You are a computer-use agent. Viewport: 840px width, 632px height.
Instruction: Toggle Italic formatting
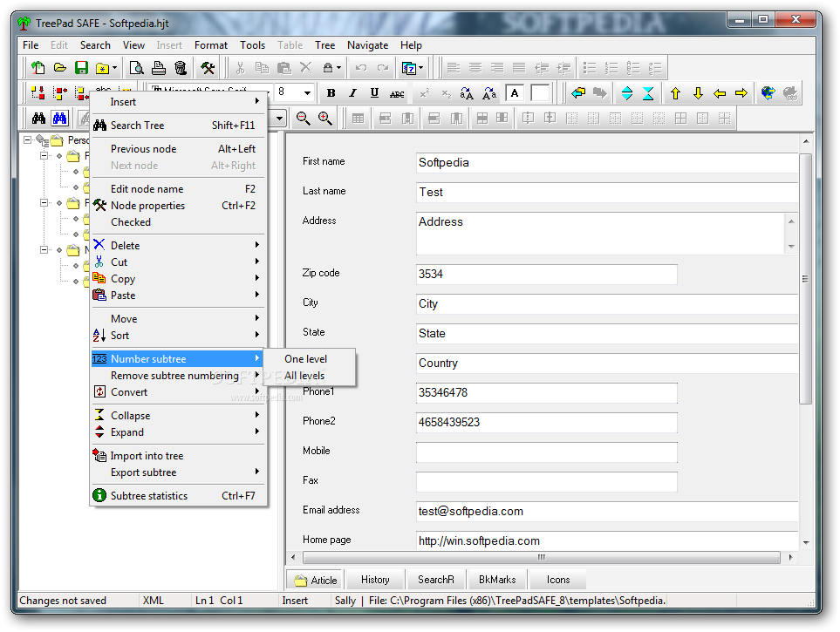[x=352, y=93]
